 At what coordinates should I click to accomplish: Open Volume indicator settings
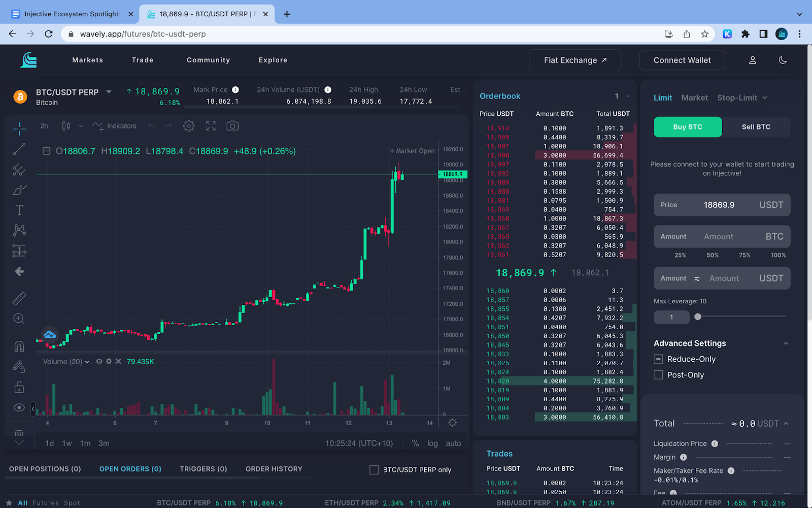(109, 362)
